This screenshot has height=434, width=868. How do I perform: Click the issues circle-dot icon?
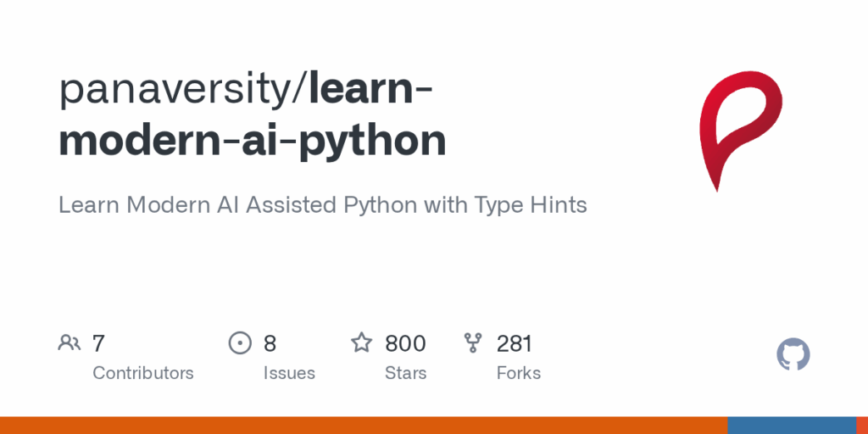[240, 343]
